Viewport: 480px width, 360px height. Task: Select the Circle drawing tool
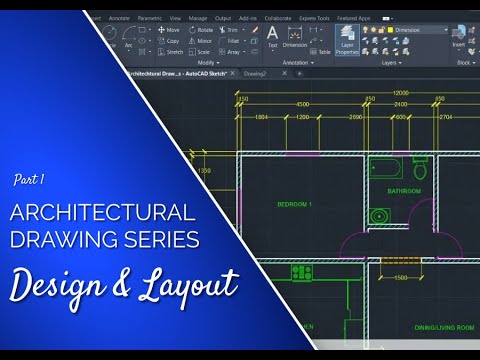click(109, 36)
